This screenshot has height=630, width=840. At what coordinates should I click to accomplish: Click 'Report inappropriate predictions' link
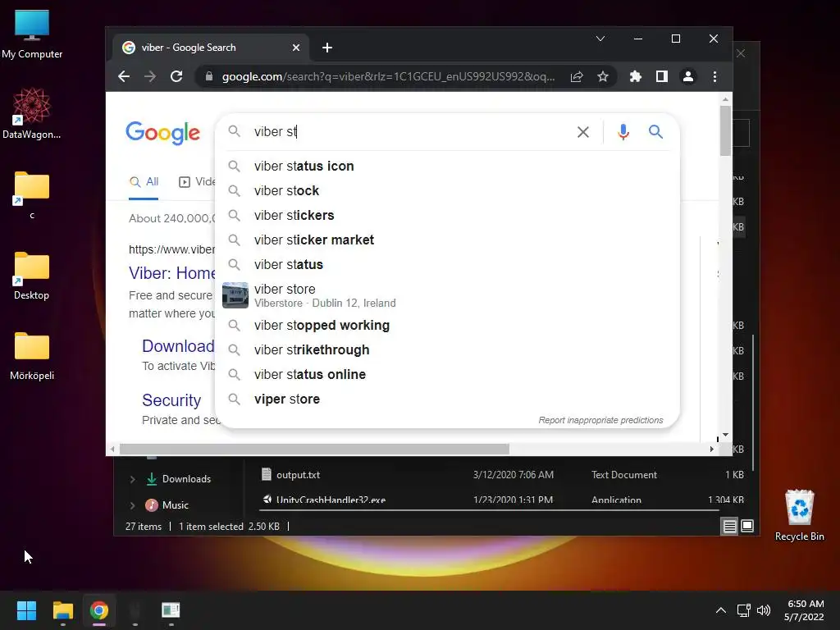600,420
